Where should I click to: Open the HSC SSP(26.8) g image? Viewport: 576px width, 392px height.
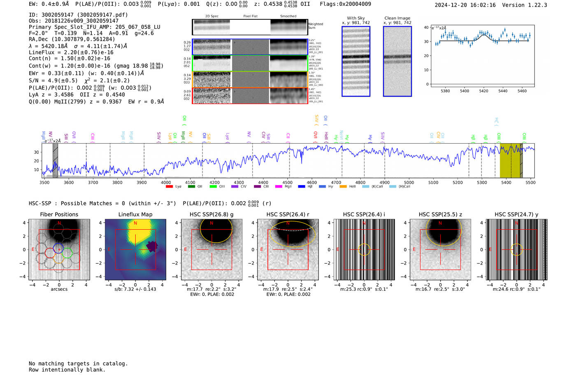(x=211, y=249)
